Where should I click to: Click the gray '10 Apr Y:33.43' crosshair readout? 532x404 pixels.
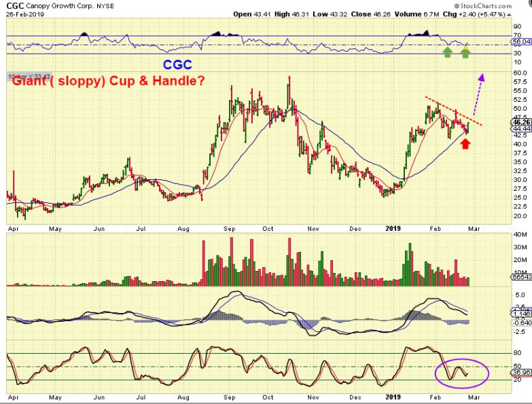pyautogui.click(x=29, y=77)
